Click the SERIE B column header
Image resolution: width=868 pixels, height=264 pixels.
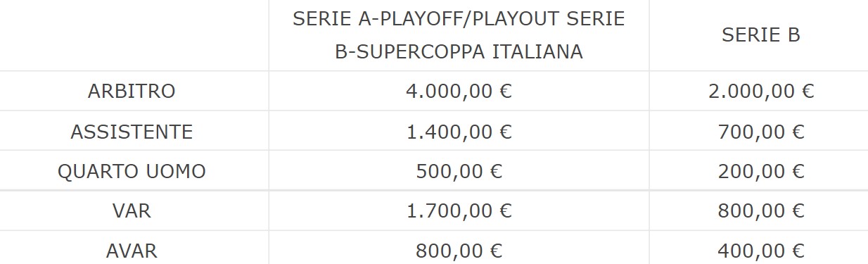coord(760,35)
